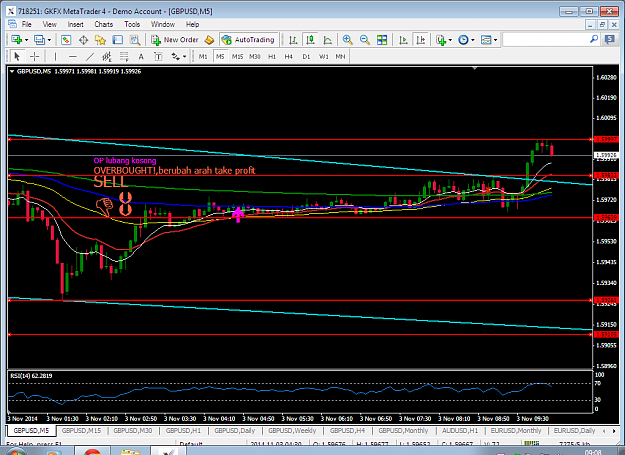The height and width of the screenshot is (455, 625).
Task: Expand the New Chart dropdown arrow
Action: pos(26,40)
